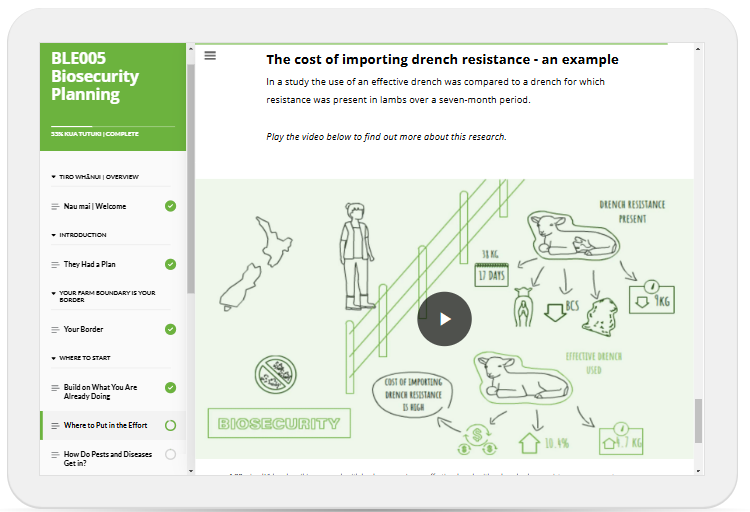Click the farmer figure in the video
750x512 pixels.
tap(356, 256)
